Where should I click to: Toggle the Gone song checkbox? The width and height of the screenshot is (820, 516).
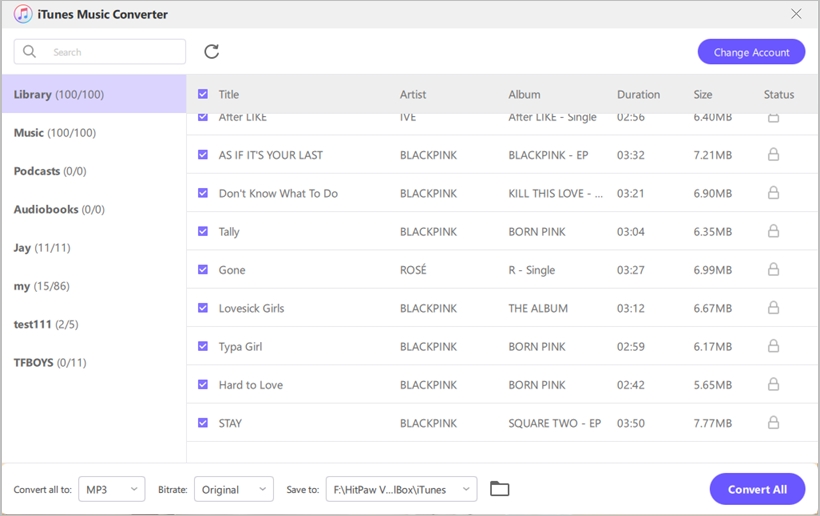tap(203, 269)
